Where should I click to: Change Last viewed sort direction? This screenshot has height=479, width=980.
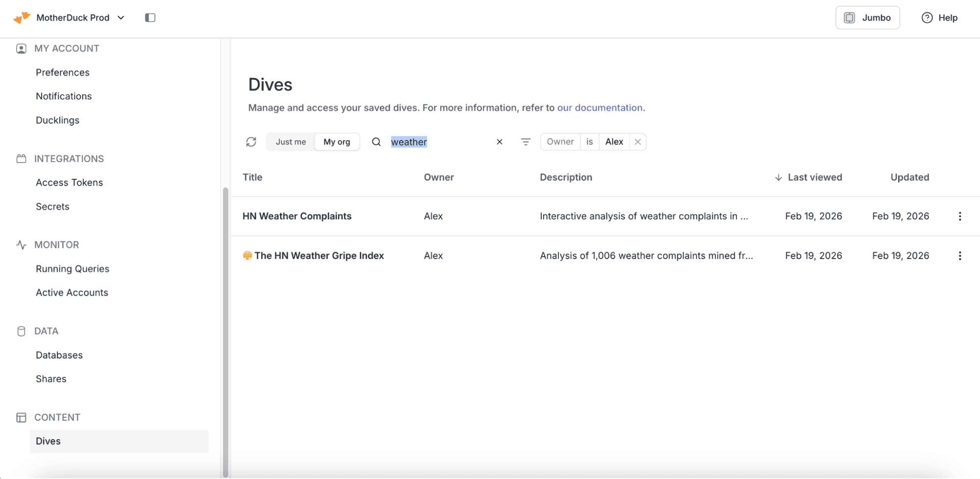[x=778, y=177]
